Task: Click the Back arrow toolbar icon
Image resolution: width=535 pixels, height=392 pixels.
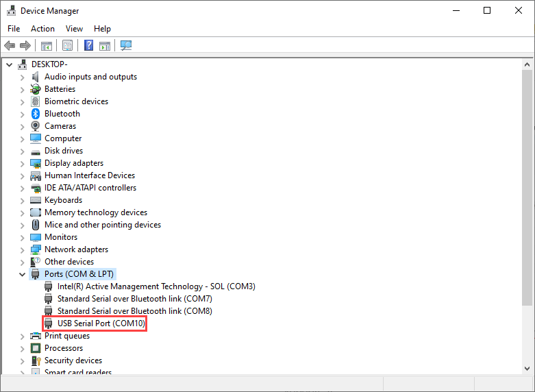Action: pos(10,45)
